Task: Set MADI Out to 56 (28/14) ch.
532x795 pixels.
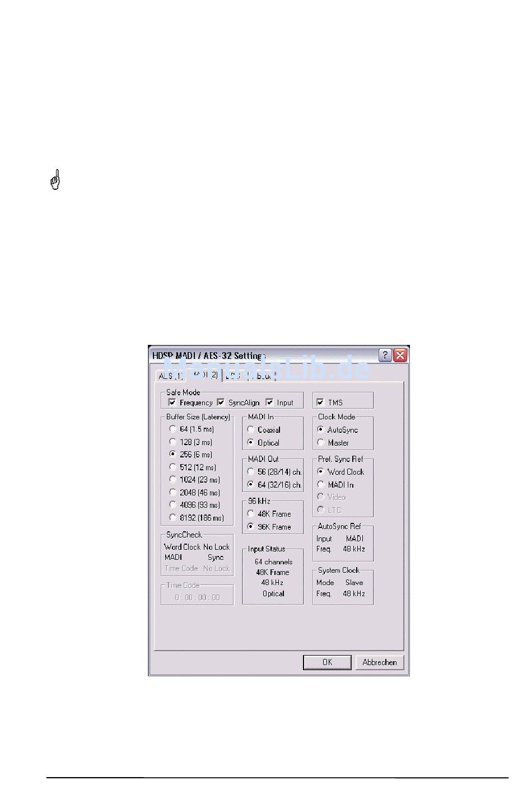Action: point(250,471)
